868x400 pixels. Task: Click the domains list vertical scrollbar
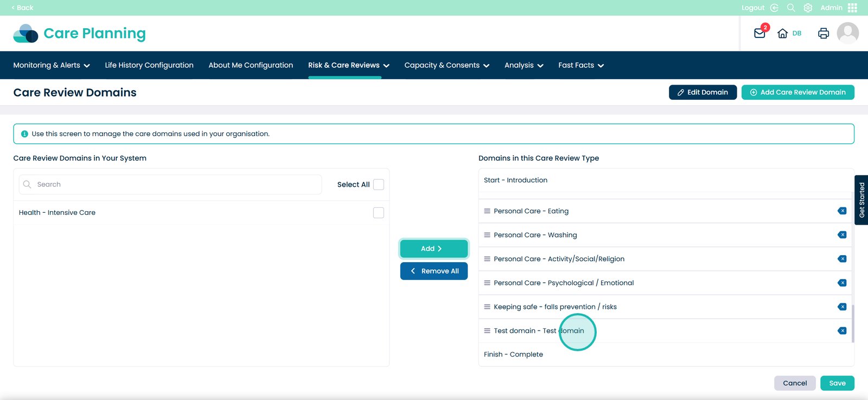point(853,323)
